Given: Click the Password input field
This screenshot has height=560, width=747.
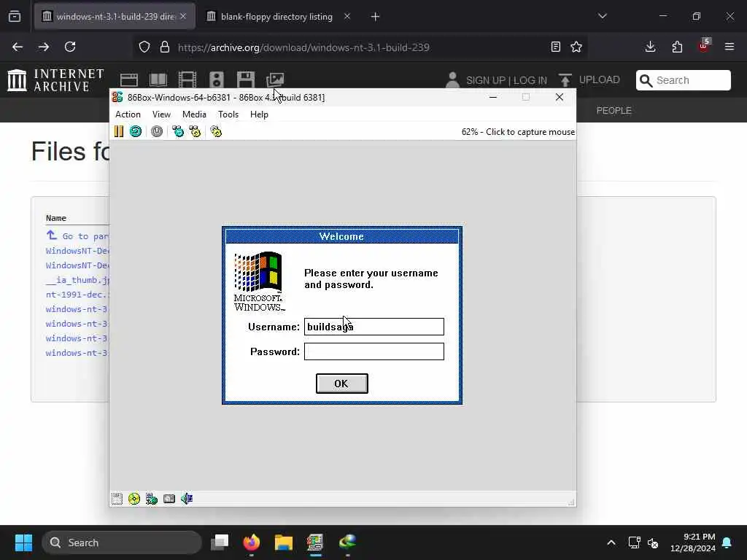Looking at the screenshot, I should 374,351.
